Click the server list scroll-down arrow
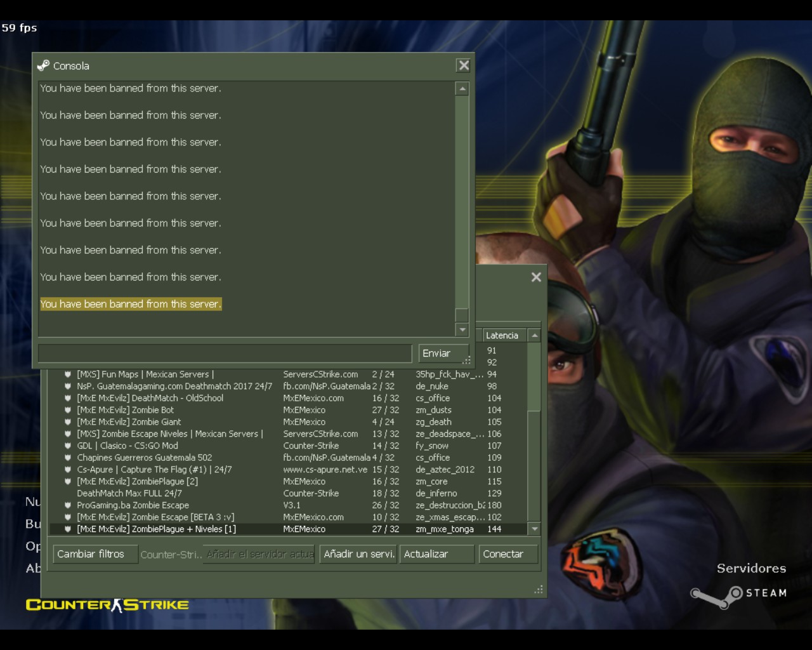The image size is (812, 650). [534, 529]
